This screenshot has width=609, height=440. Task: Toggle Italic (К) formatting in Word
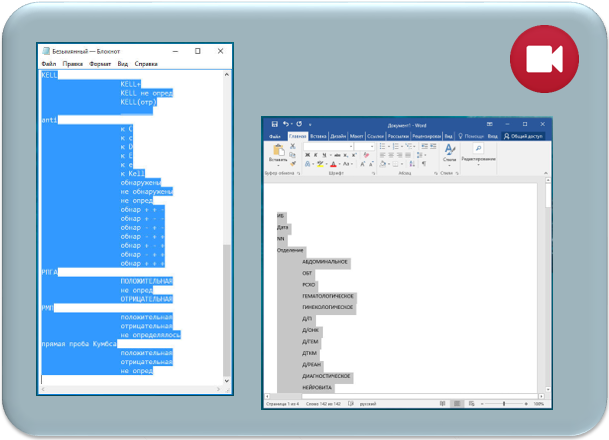tap(314, 155)
